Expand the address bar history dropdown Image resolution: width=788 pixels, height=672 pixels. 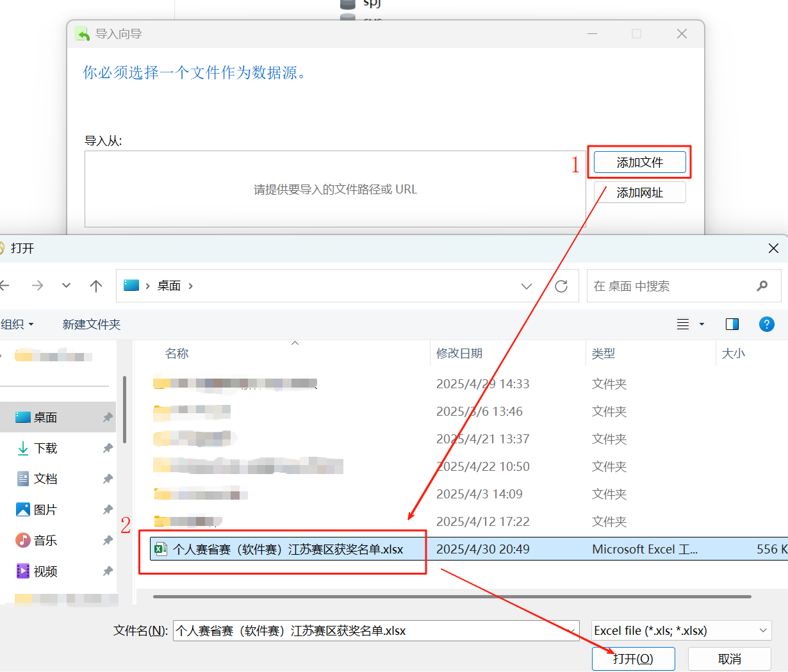click(x=527, y=286)
